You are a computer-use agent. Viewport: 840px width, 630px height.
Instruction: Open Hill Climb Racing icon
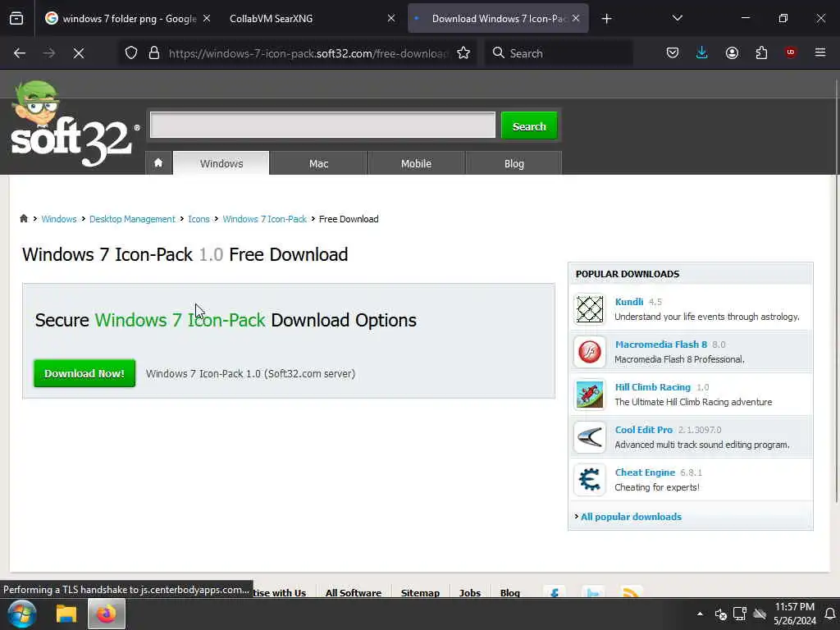point(589,395)
